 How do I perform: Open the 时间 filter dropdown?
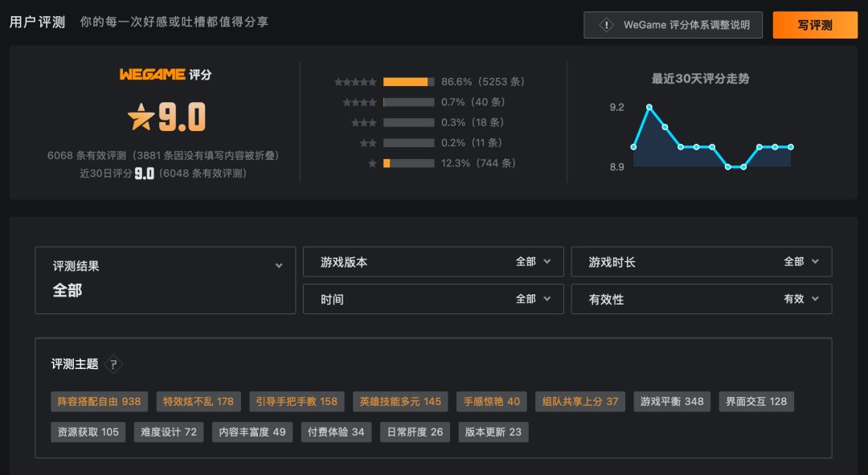click(x=433, y=299)
